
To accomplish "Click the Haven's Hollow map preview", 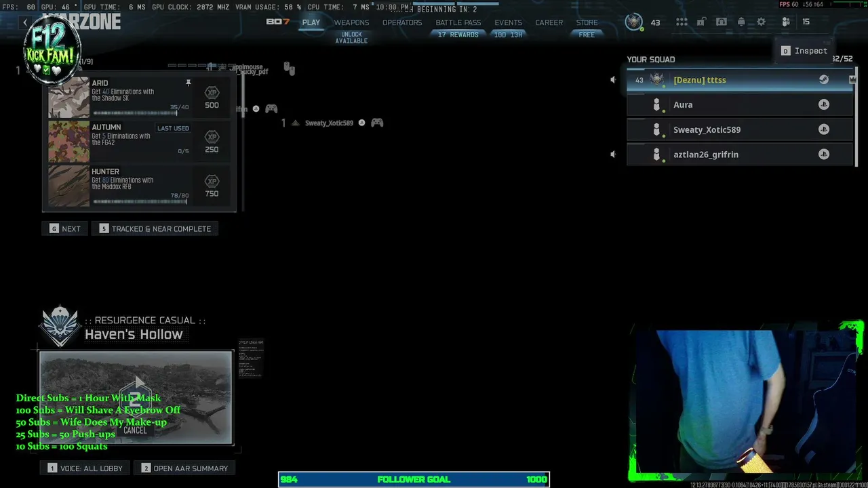I will [x=136, y=397].
